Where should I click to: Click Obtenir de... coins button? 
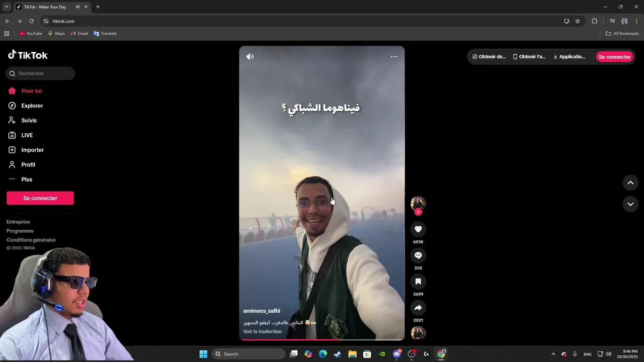pyautogui.click(x=489, y=57)
